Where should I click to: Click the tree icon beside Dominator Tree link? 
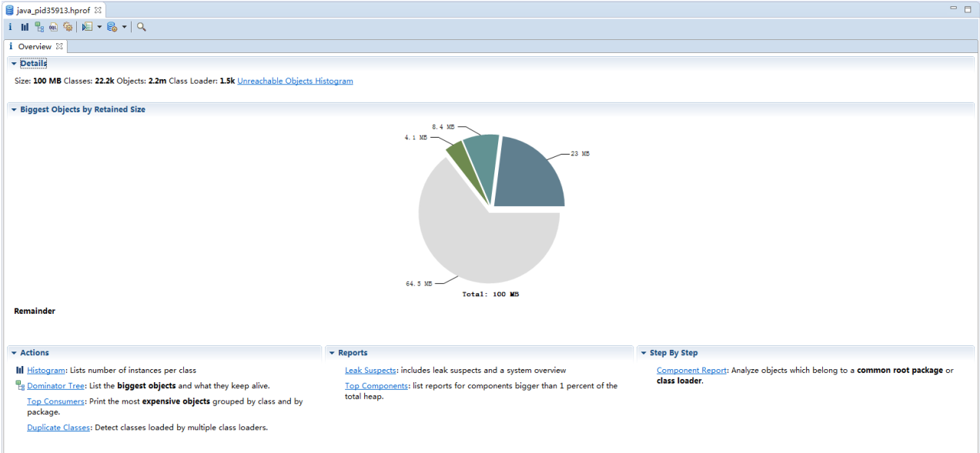coord(19,385)
